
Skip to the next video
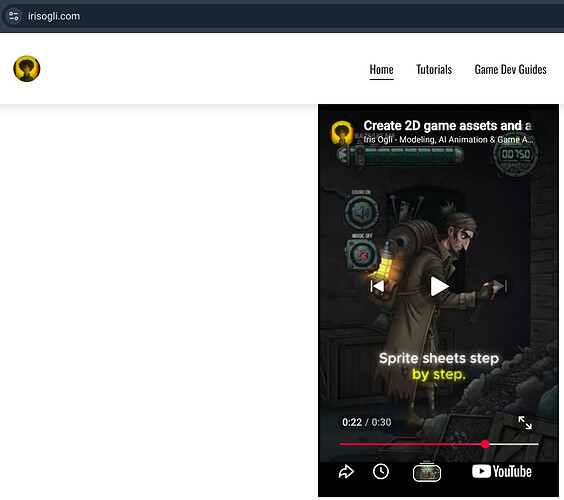500,286
